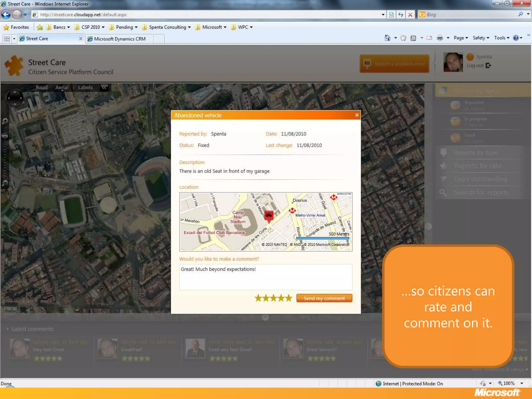Click the security shield icon in status bar

[x=483, y=383]
